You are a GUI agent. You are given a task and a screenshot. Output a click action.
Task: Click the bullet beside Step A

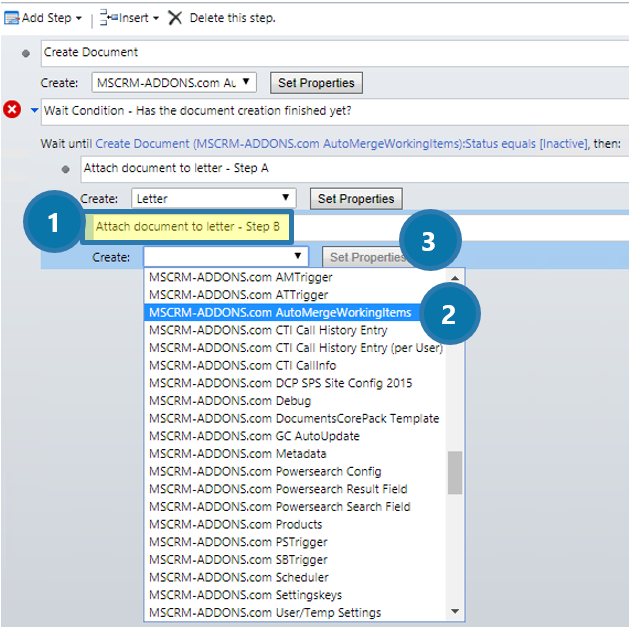(x=66, y=169)
